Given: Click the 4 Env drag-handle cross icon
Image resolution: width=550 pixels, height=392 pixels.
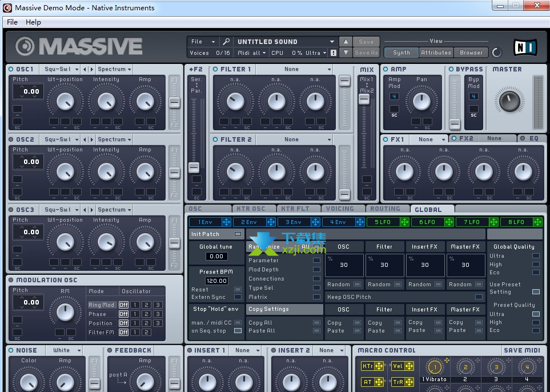Looking at the screenshot, I should point(360,222).
